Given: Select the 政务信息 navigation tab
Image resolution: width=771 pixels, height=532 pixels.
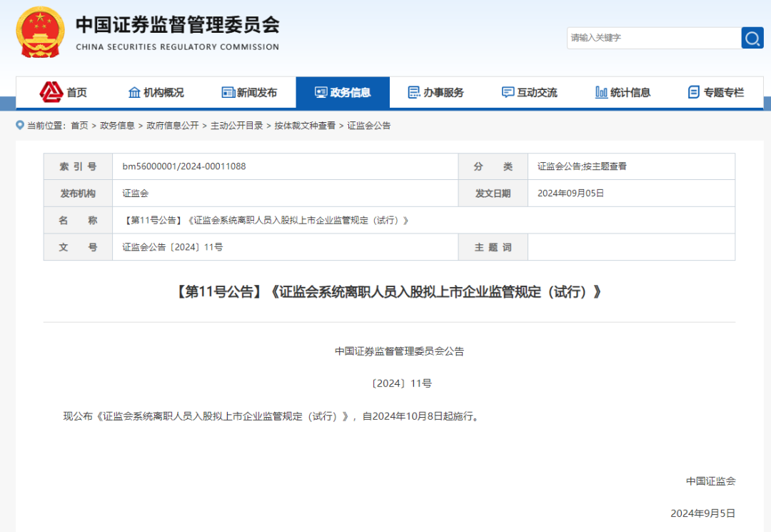Looking at the screenshot, I should coord(343,92).
